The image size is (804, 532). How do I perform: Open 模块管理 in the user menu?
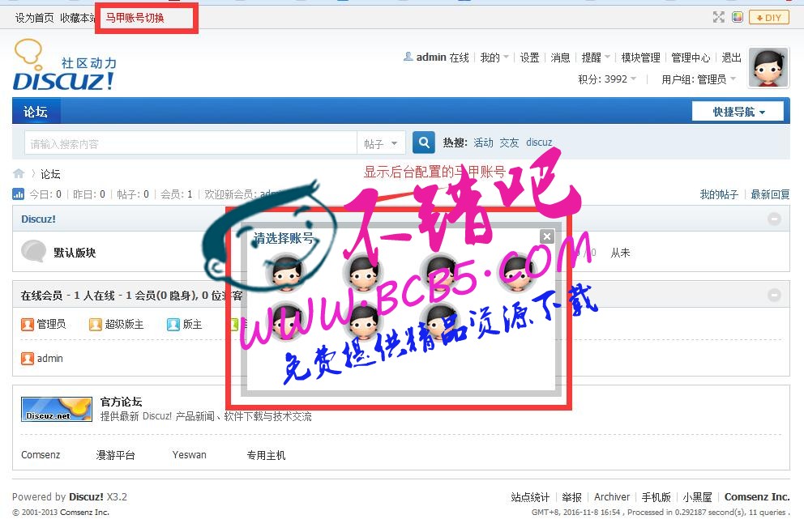[640, 57]
